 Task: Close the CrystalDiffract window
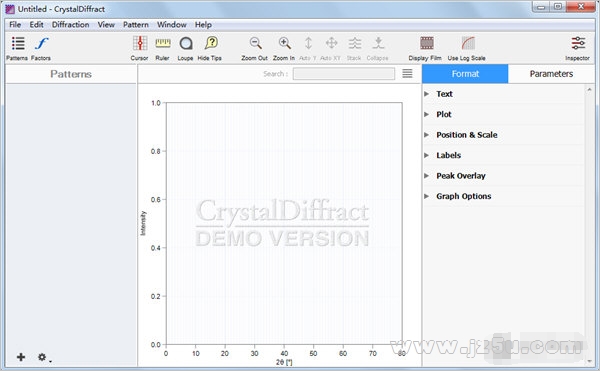click(581, 7)
